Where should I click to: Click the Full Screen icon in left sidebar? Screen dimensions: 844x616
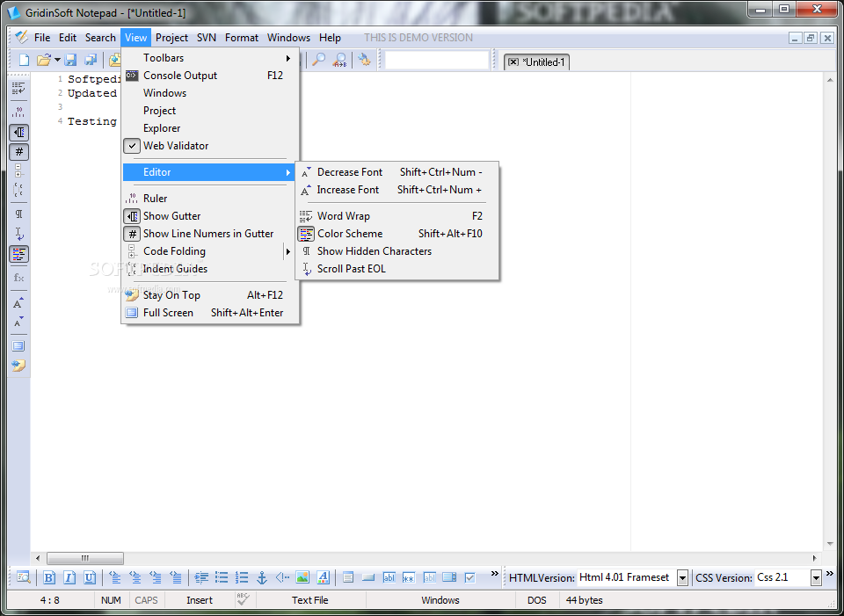point(18,346)
